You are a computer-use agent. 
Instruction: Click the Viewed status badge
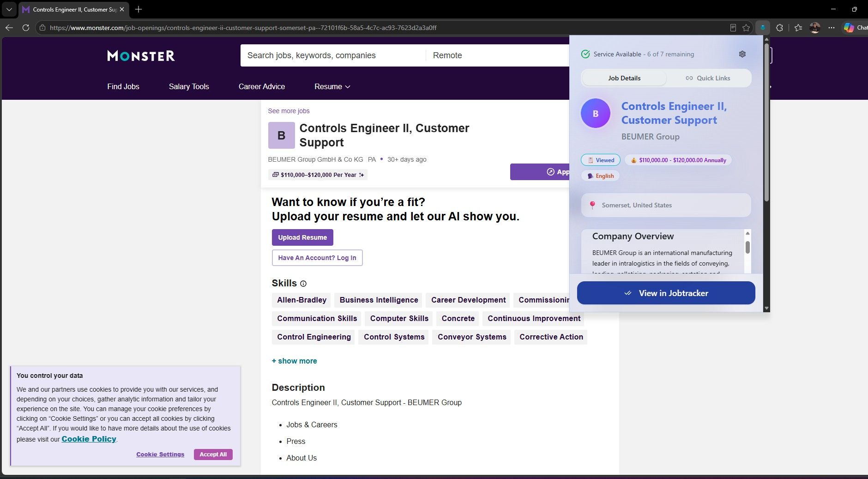(601, 160)
